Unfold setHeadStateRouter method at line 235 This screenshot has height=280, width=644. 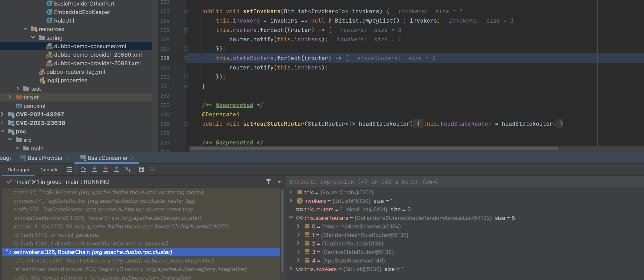pyautogui.click(x=186, y=124)
